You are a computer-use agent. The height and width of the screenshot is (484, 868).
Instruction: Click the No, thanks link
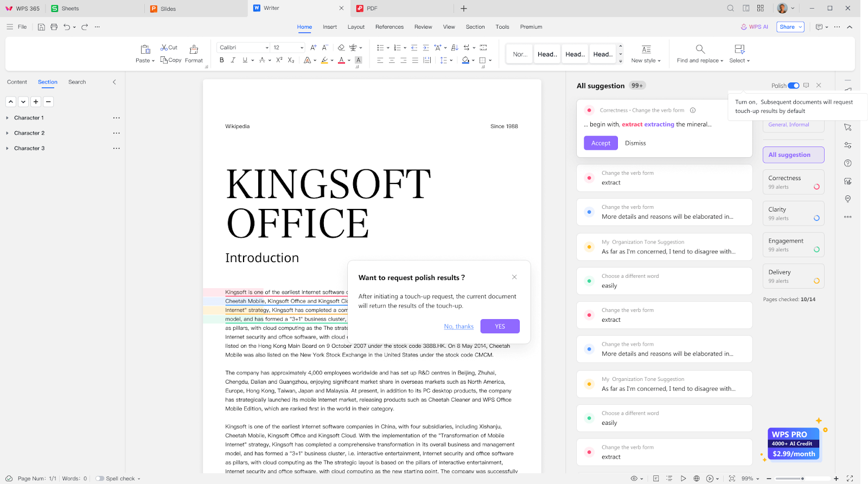[458, 327]
